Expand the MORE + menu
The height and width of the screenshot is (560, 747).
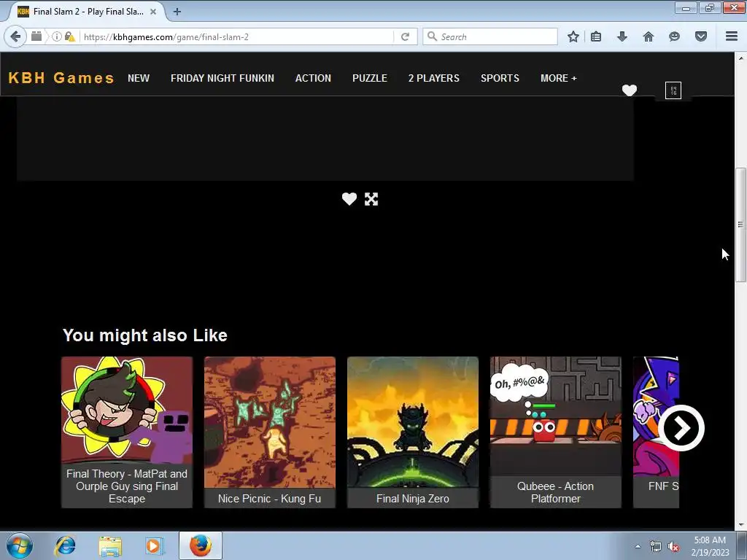point(558,78)
